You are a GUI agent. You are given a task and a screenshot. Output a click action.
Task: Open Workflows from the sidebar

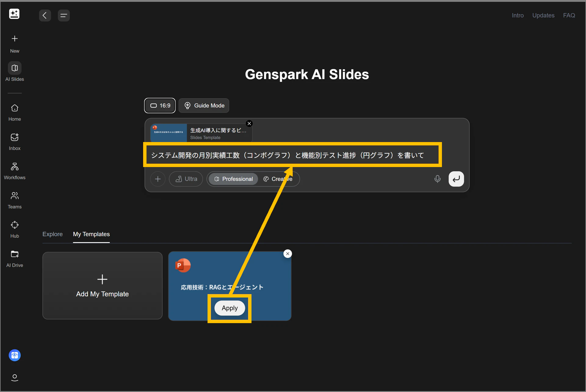click(x=15, y=167)
